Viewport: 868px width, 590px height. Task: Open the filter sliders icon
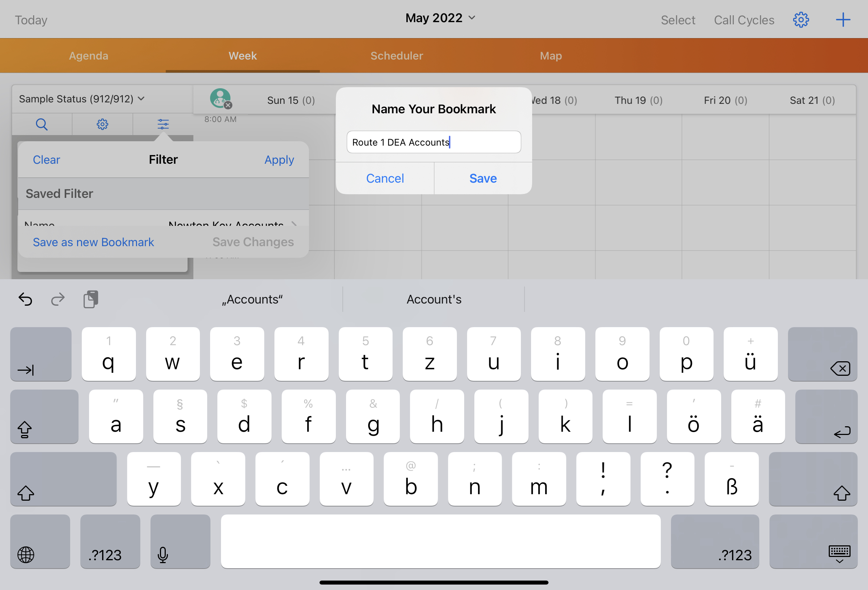tap(163, 124)
